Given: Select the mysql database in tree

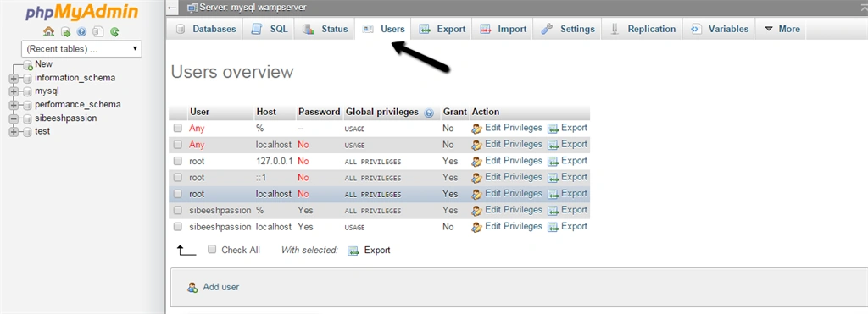Looking at the screenshot, I should pos(47,91).
